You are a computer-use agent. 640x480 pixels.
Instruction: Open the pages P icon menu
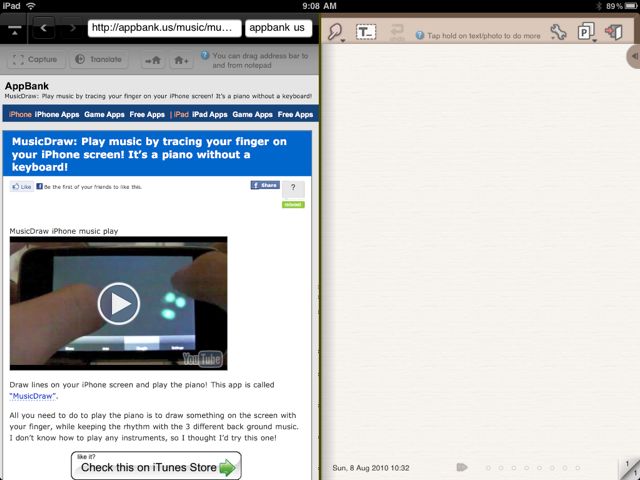[586, 32]
